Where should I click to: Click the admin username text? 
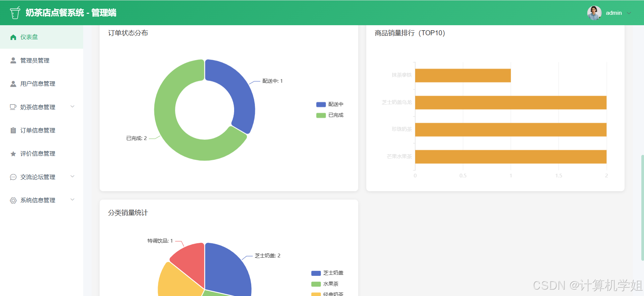614,13
